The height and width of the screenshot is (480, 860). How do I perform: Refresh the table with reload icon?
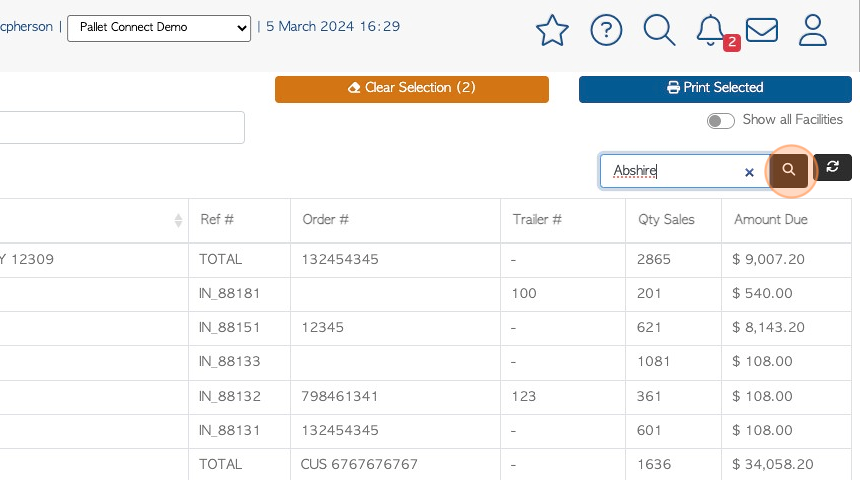click(832, 167)
